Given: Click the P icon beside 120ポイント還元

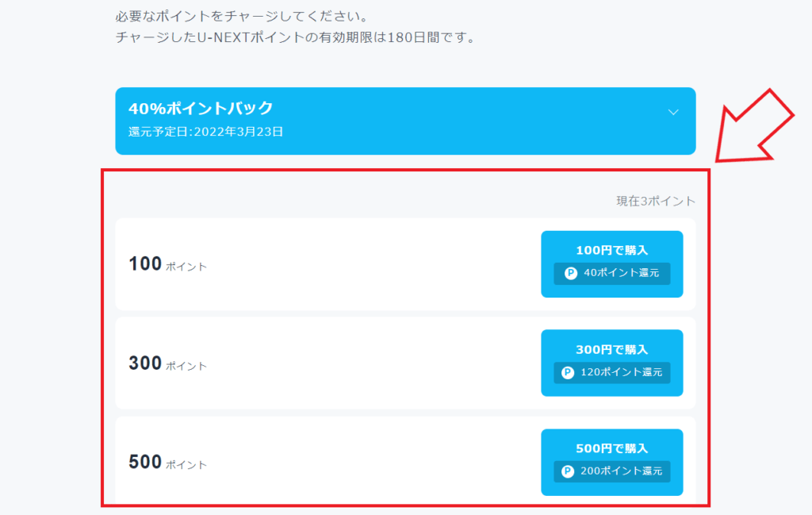Looking at the screenshot, I should pos(568,372).
